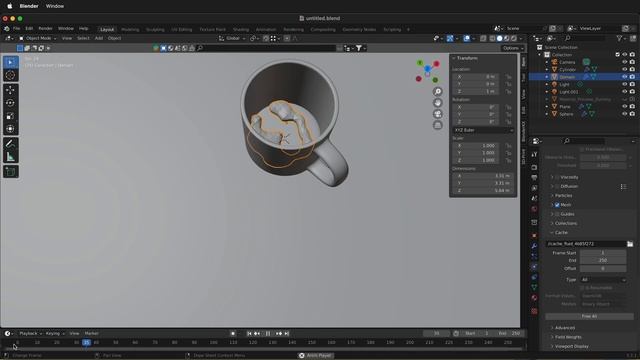Click the Free All button
Screen dimensions: 640x360
(589, 316)
